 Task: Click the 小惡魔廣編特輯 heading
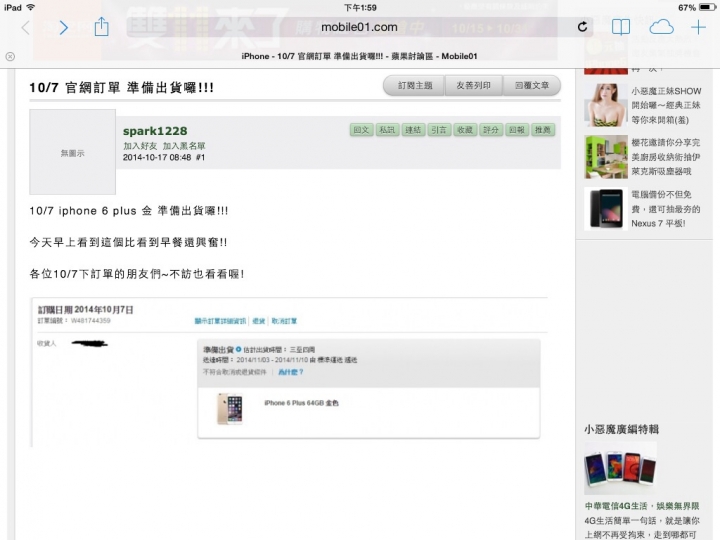pyautogui.click(x=621, y=429)
